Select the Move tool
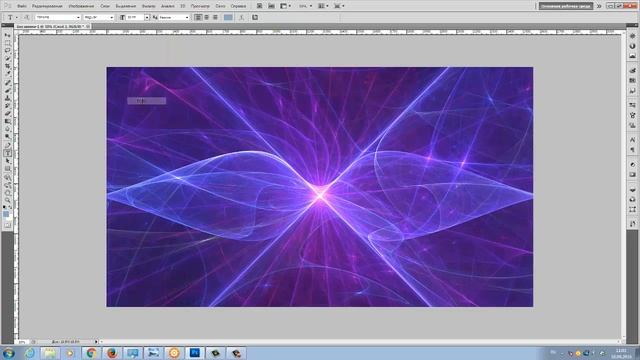Image resolution: width=640 pixels, height=360 pixels. click(x=7, y=36)
